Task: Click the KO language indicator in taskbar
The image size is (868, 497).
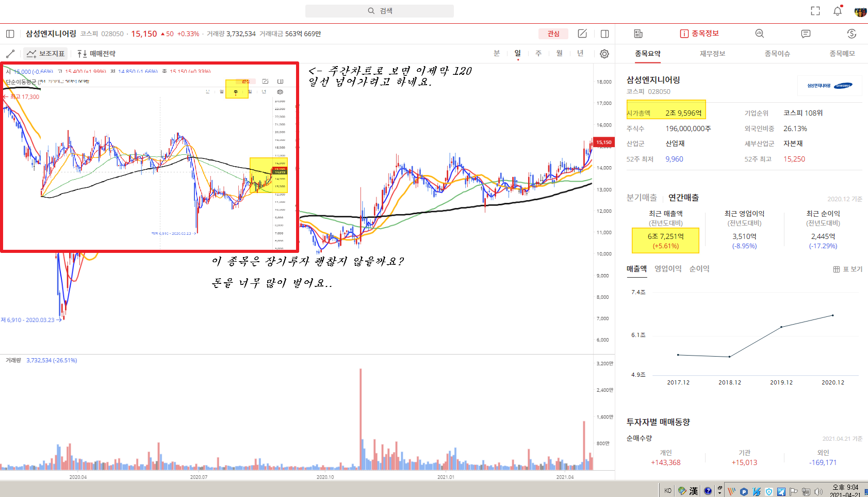Action: [x=668, y=491]
